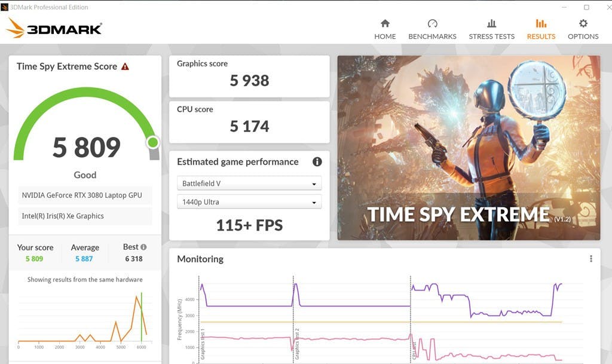Click the 3DMark logo
The height and width of the screenshot is (364, 612).
click(x=54, y=28)
